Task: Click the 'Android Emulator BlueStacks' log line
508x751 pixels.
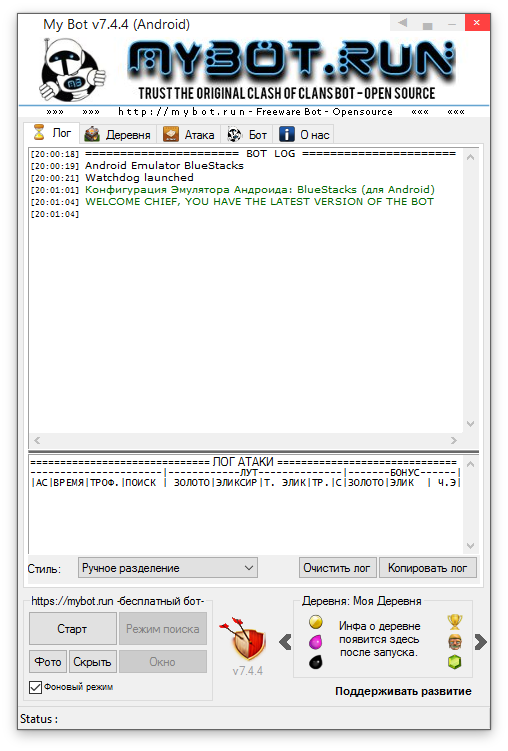Action: 164,166
